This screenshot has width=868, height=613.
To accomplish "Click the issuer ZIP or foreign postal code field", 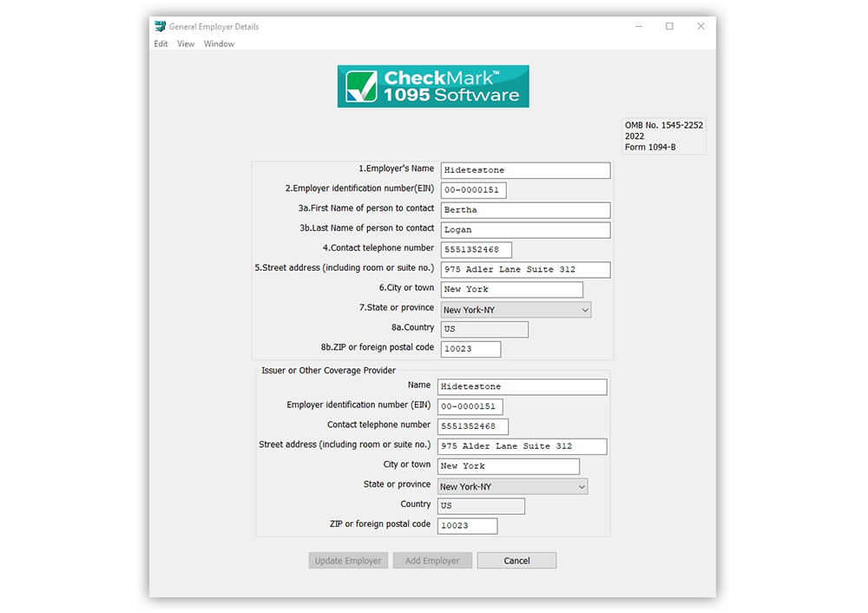I will (467, 525).
